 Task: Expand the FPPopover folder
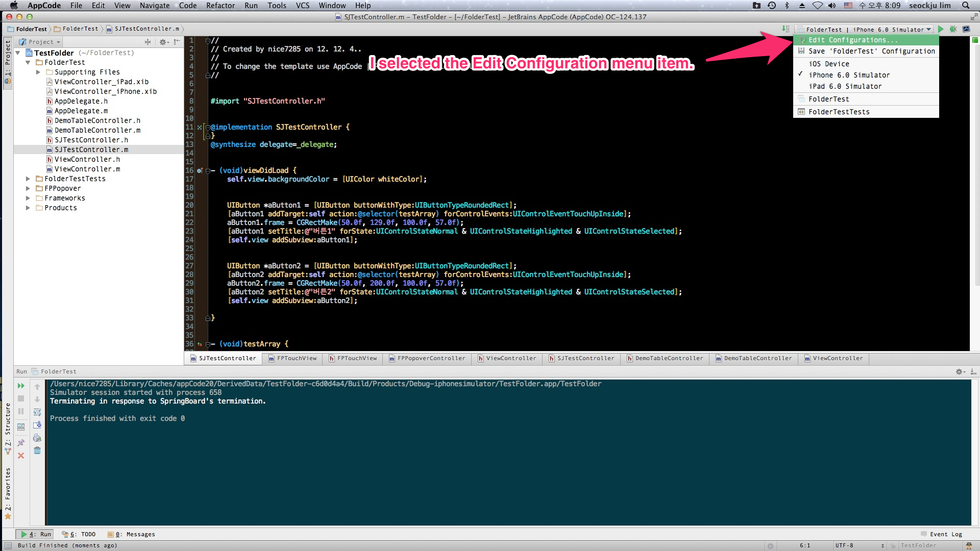pyautogui.click(x=28, y=189)
